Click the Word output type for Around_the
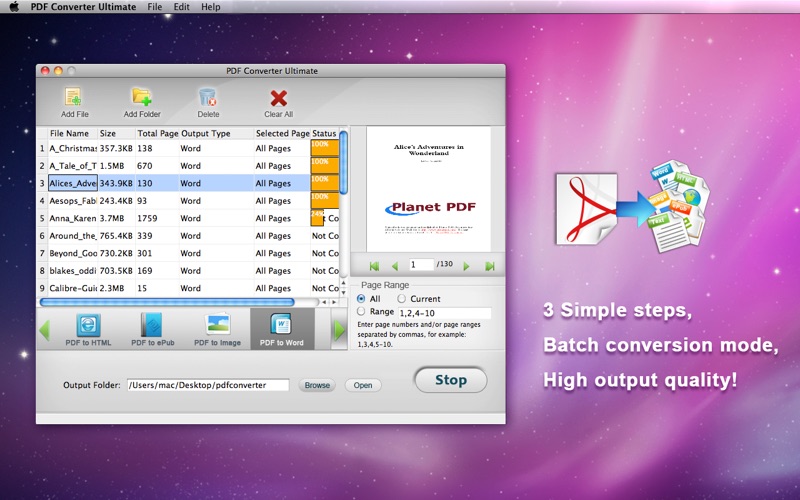800x500 pixels. [x=190, y=236]
